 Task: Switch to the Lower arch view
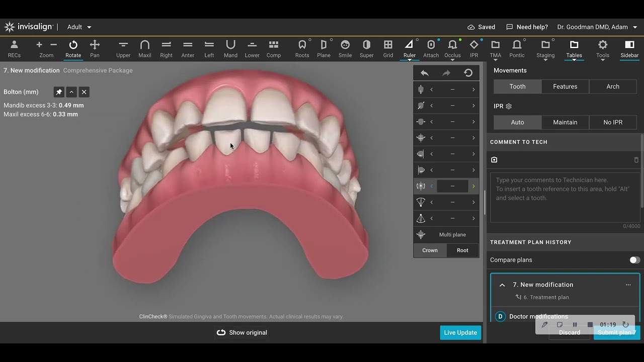point(252,49)
